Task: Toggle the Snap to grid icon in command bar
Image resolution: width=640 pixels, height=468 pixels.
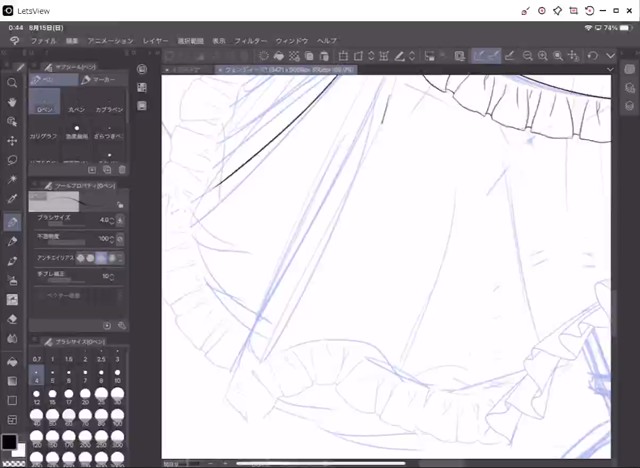Action: tap(509, 56)
